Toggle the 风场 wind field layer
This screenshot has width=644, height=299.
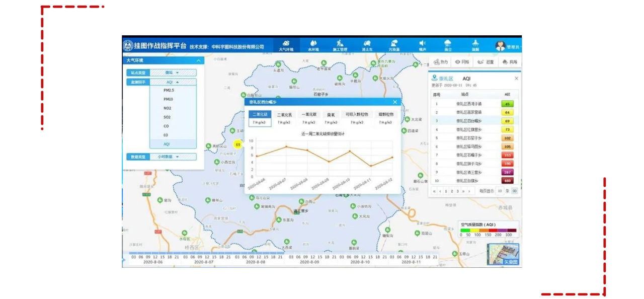[510, 62]
